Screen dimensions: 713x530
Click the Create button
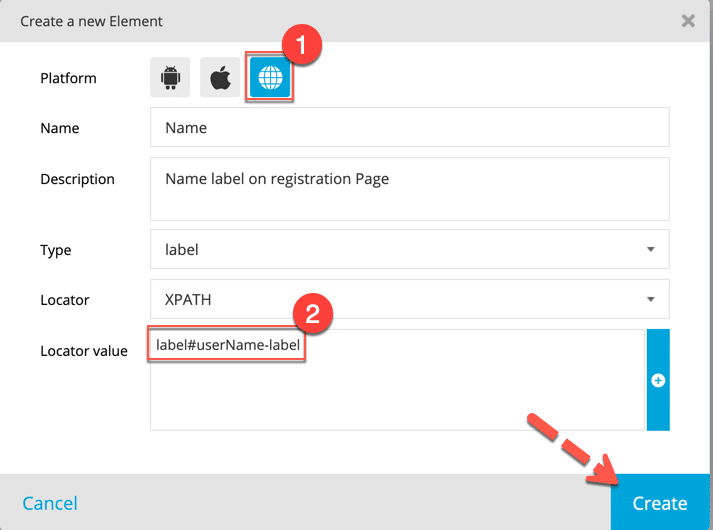[660, 503]
